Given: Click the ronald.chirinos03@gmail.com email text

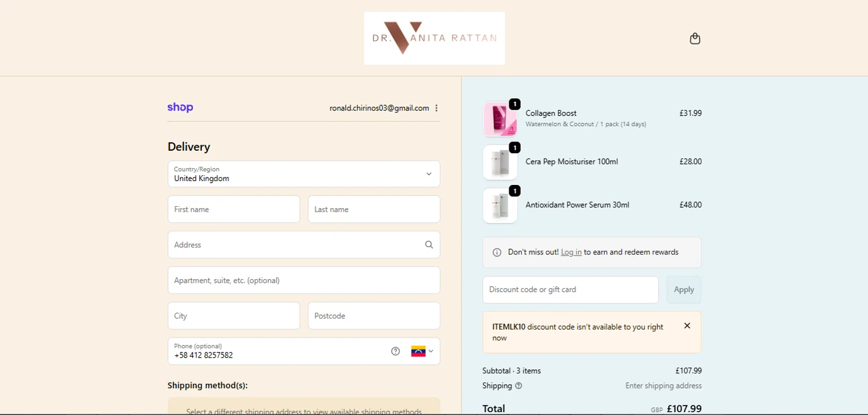Looking at the screenshot, I should [x=379, y=108].
